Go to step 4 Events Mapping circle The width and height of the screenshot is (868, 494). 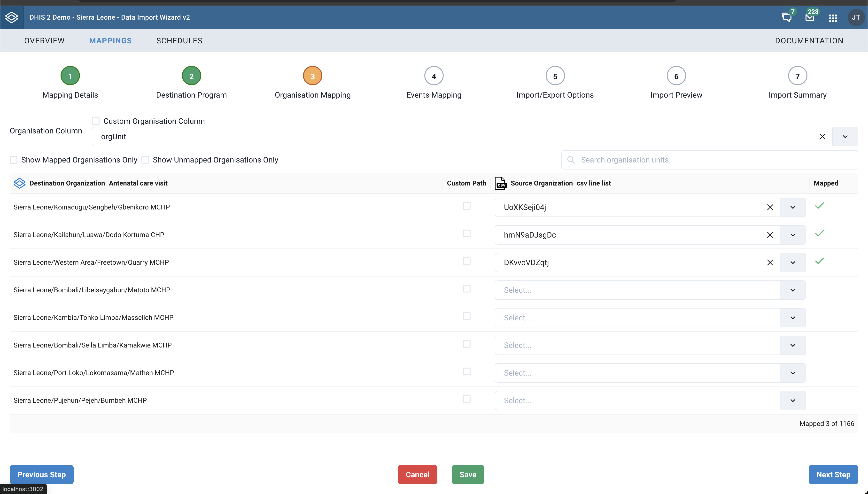[434, 76]
